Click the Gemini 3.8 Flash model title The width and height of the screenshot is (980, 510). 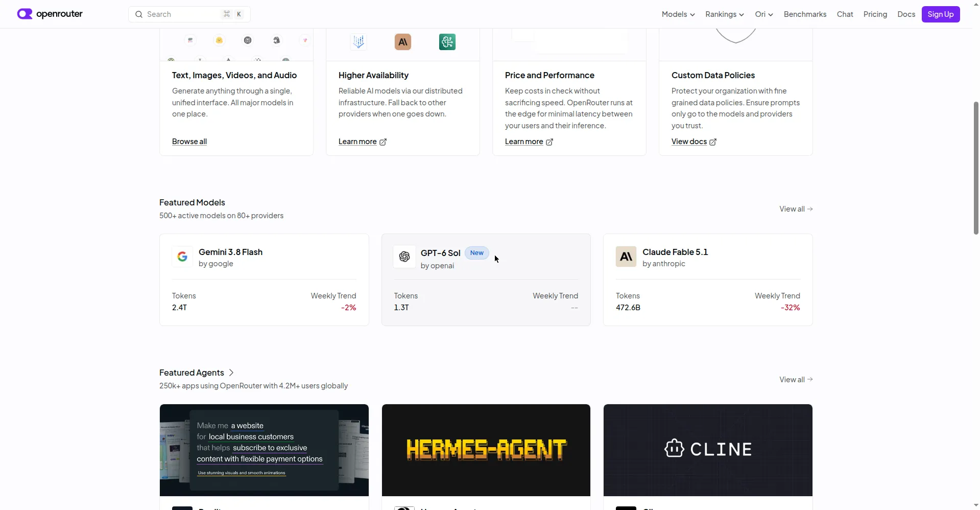coord(230,252)
